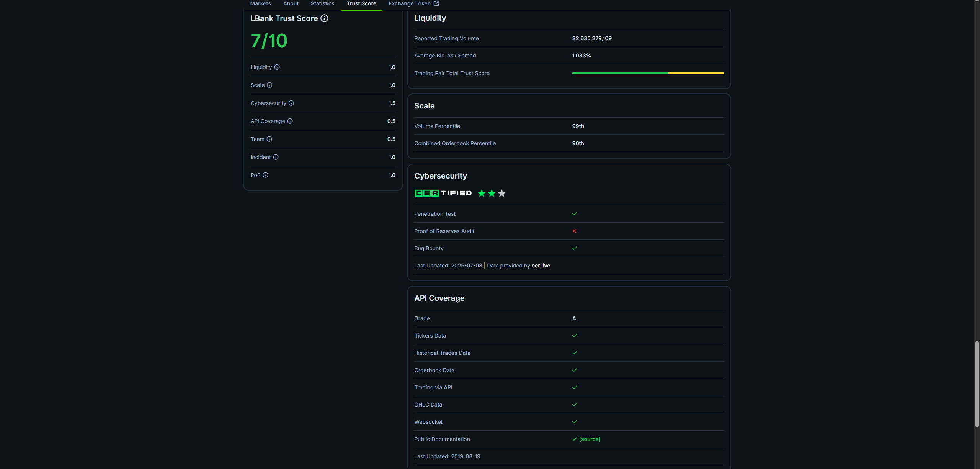The image size is (980, 469).
Task: Open the Statistics tab
Action: (322, 3)
